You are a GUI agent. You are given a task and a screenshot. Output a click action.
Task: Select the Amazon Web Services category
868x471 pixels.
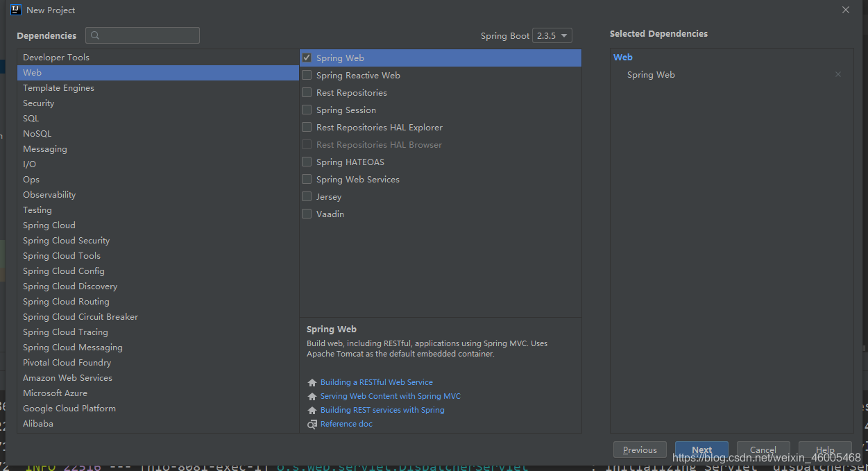pyautogui.click(x=158, y=378)
